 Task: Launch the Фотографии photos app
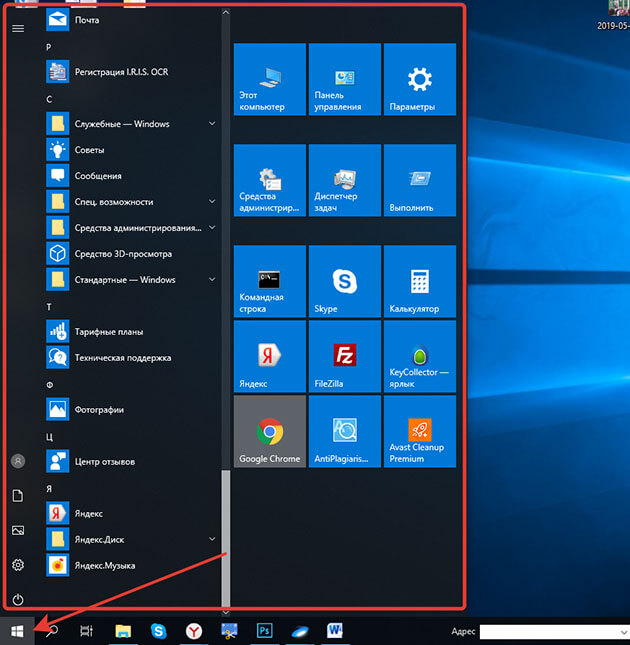tap(132, 409)
